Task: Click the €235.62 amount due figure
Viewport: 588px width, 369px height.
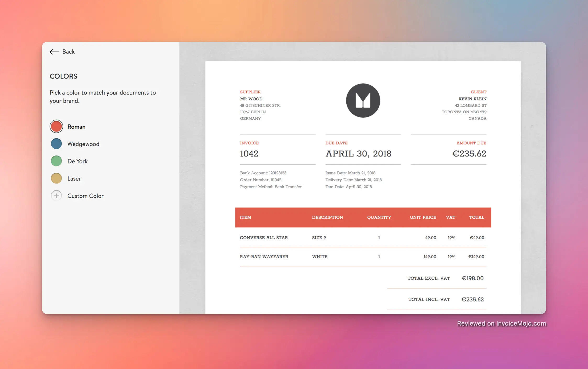Action: (469, 154)
